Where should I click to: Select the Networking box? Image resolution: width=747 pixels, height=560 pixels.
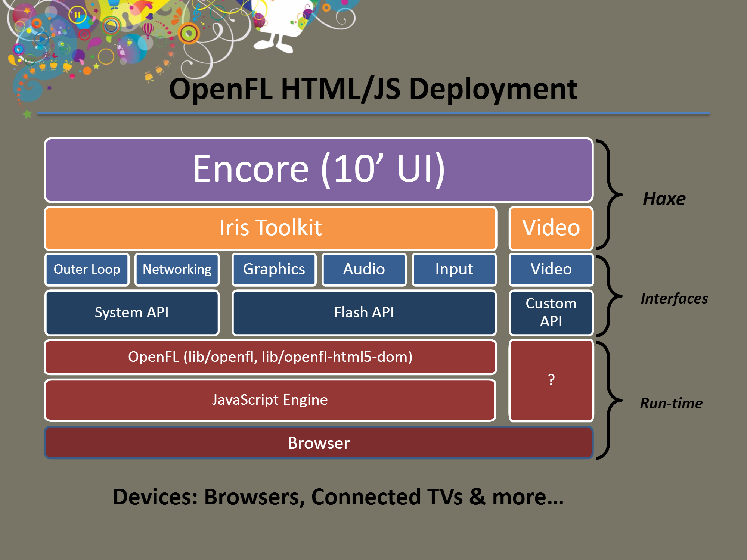(177, 270)
